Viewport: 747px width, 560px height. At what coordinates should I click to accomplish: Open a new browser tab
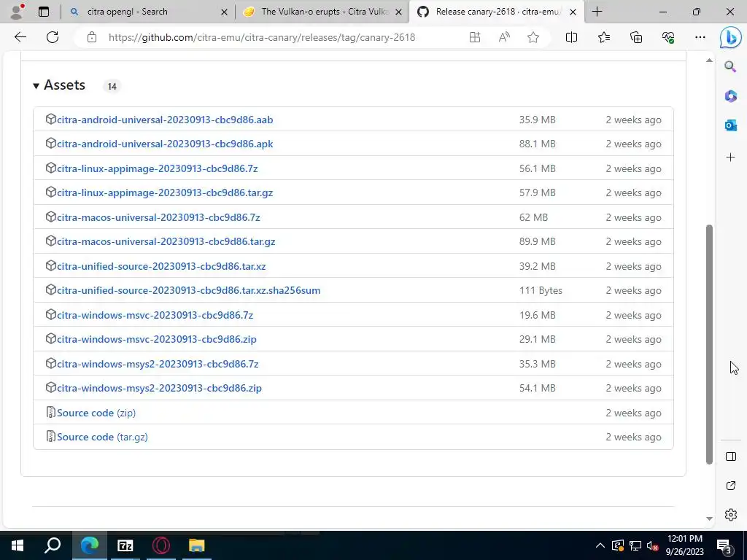[597, 12]
